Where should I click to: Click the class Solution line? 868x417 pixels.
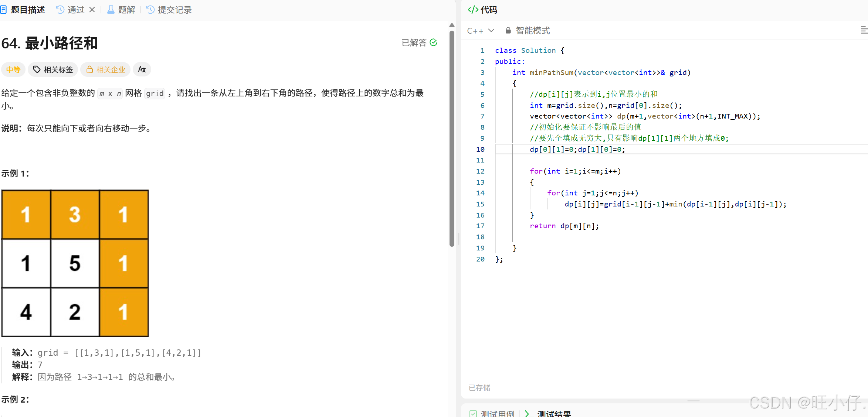pos(529,51)
